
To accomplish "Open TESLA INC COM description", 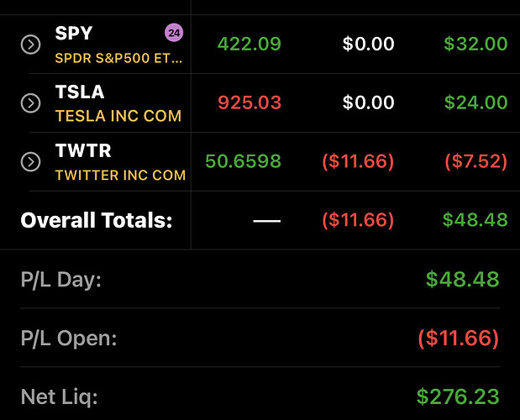I will click(118, 116).
